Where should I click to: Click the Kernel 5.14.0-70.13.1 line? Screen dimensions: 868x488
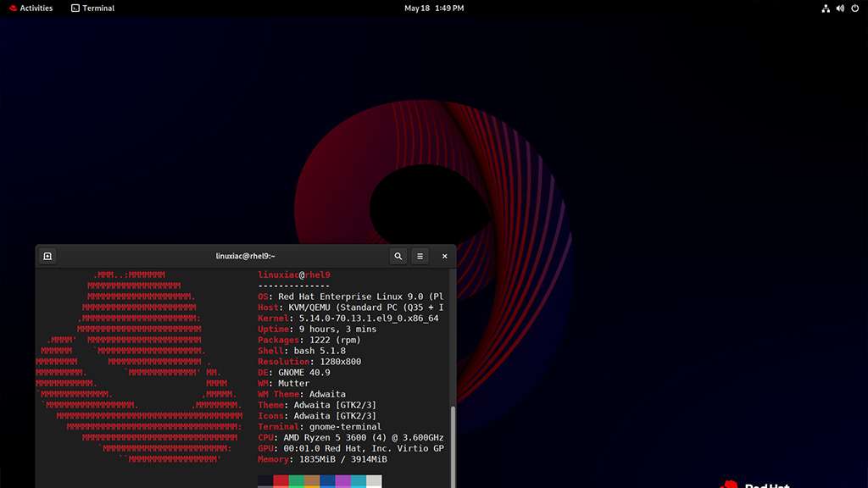coord(348,319)
